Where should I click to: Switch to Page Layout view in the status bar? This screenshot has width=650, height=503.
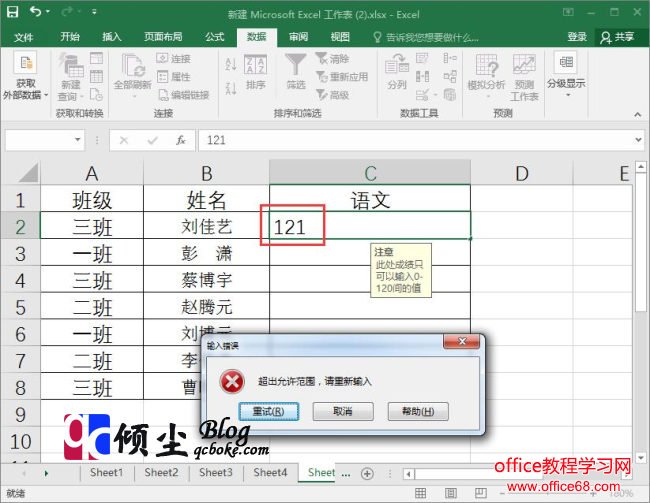click(451, 493)
